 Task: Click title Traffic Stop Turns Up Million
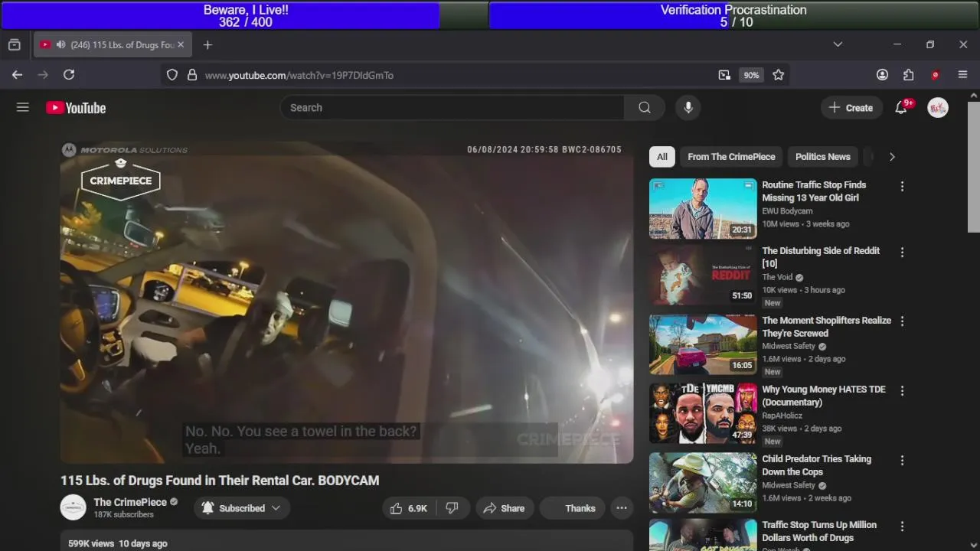[x=819, y=531]
